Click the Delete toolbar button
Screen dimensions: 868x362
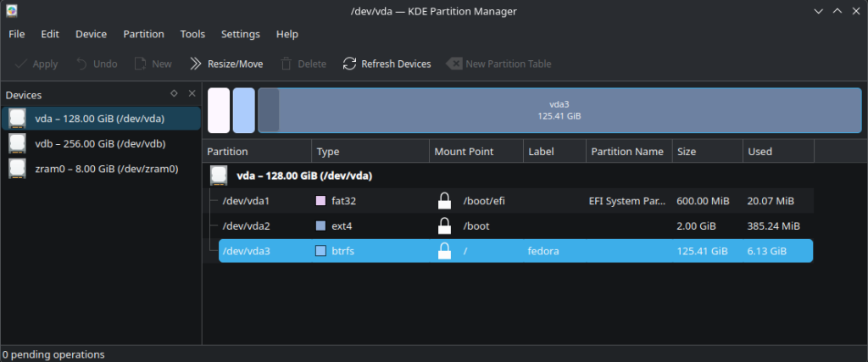coord(303,64)
